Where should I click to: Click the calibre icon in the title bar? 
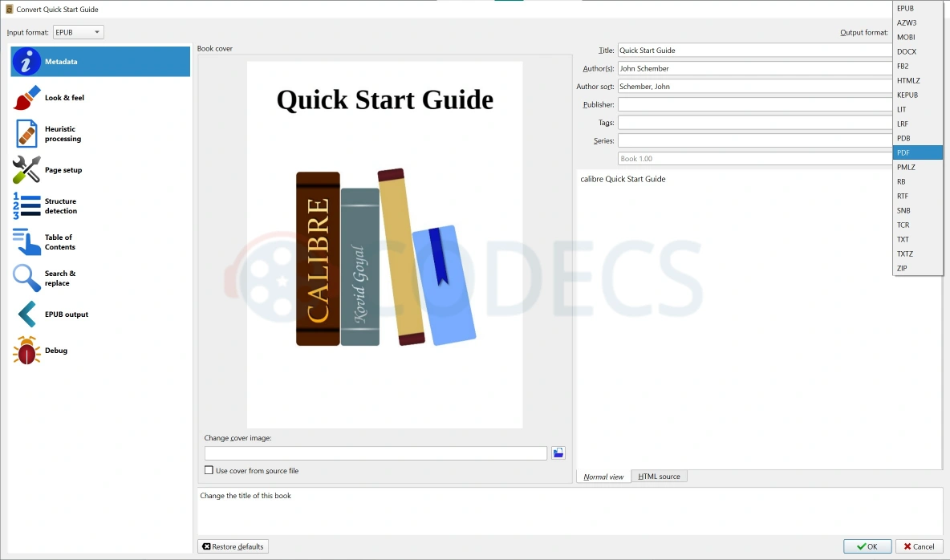(9, 9)
